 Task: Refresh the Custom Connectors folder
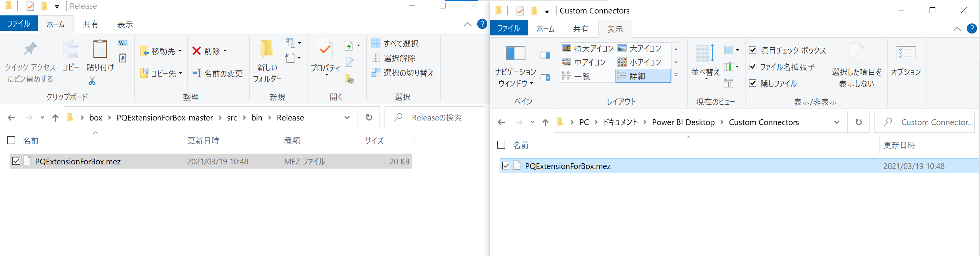point(858,122)
